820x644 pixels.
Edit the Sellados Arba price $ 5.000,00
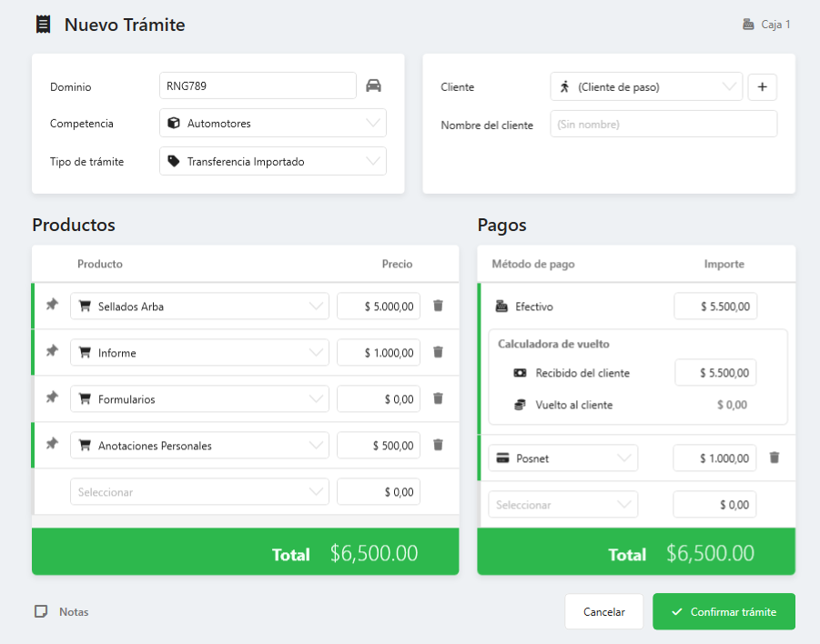coord(379,306)
